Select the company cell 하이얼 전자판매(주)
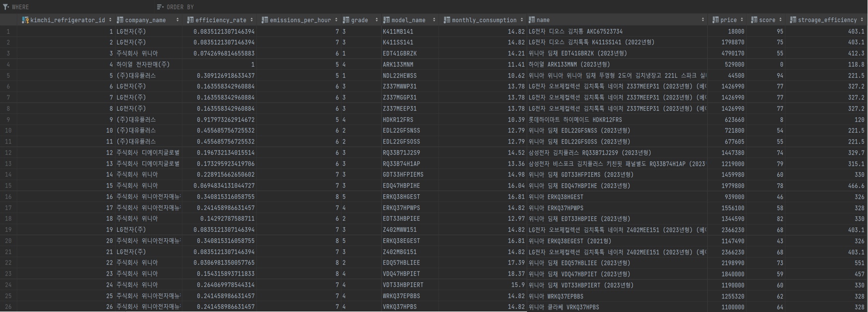868x312 pixels. tap(148, 64)
